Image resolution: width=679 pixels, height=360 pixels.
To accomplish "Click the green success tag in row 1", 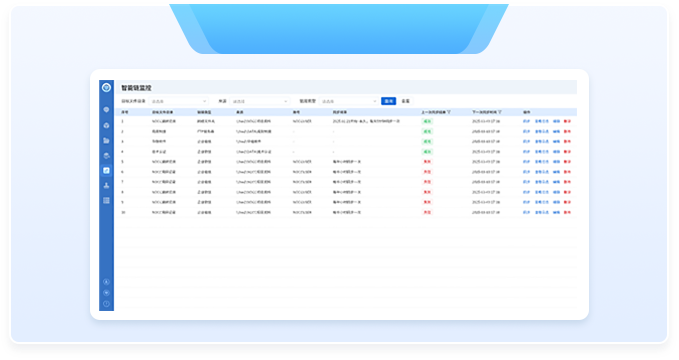I will pyautogui.click(x=427, y=121).
